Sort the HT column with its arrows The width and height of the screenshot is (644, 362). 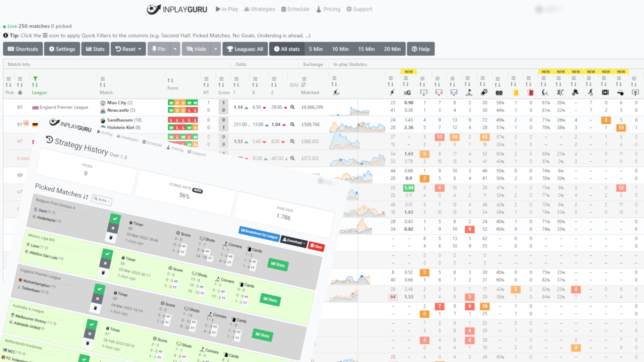point(206,85)
